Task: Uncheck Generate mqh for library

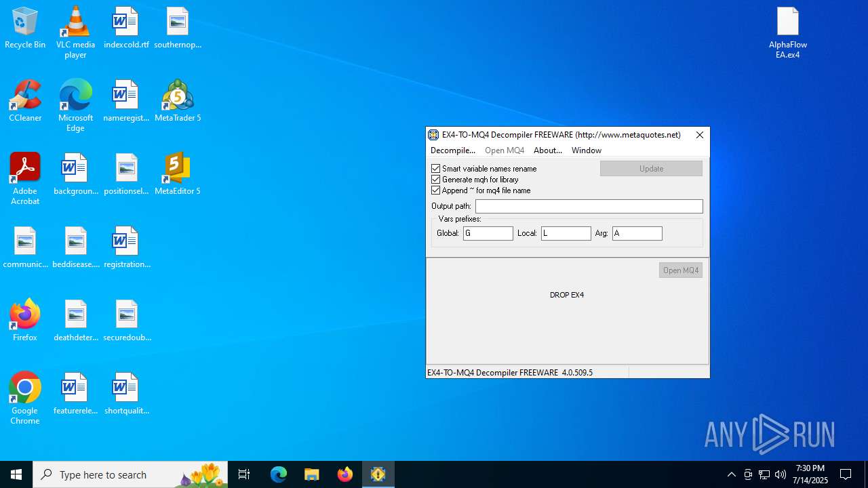Action: click(436, 180)
